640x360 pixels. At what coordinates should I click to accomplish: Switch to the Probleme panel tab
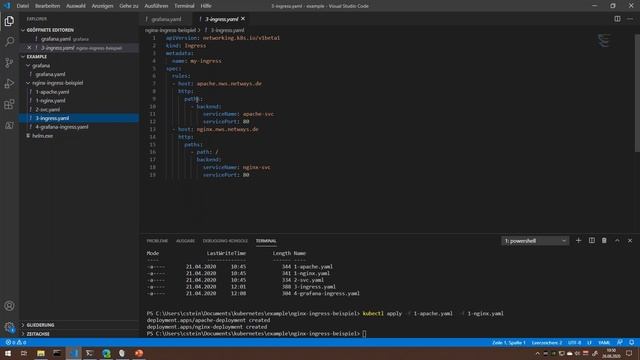[157, 241]
